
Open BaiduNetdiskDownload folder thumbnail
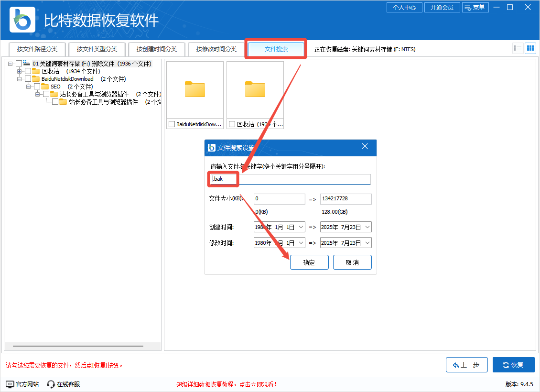(195, 89)
